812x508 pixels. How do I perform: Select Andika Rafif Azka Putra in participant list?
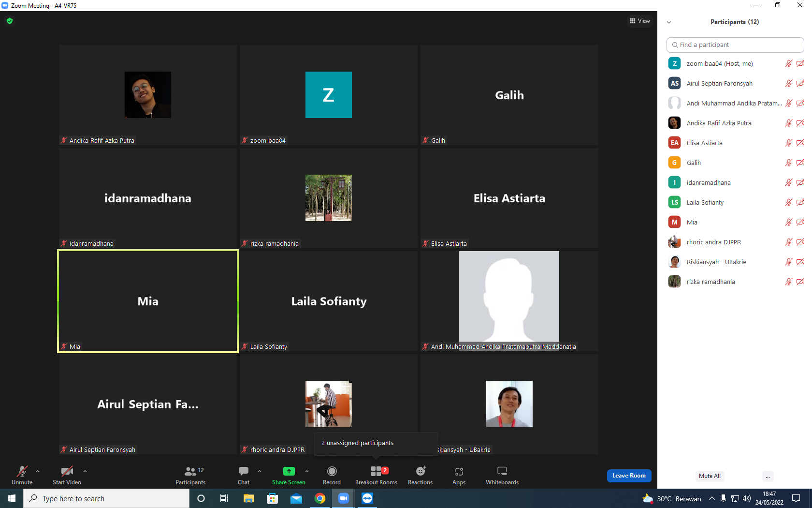tap(735, 123)
